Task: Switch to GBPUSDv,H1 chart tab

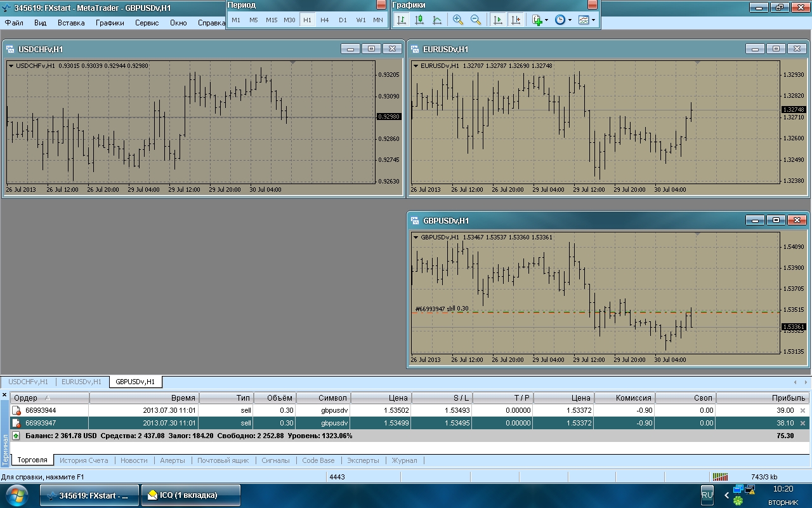Action: pos(135,382)
